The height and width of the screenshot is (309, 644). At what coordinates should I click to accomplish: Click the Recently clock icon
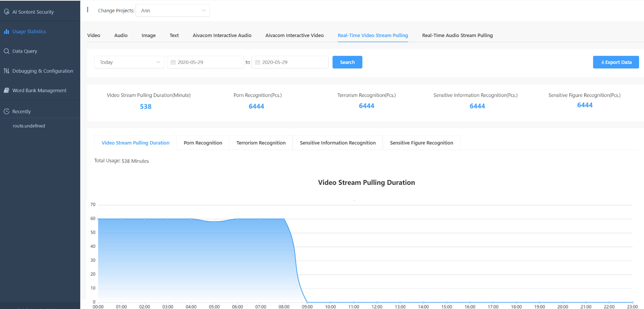click(x=6, y=111)
